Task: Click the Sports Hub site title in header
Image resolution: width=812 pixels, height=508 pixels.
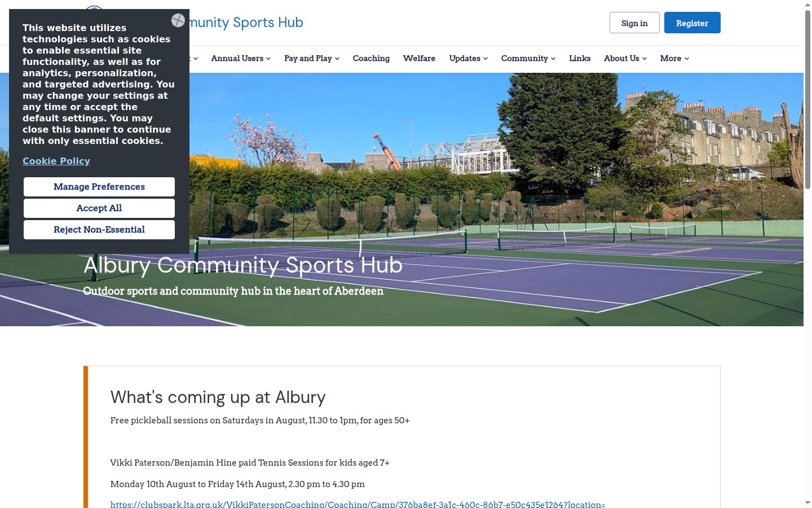Action: pos(246,23)
